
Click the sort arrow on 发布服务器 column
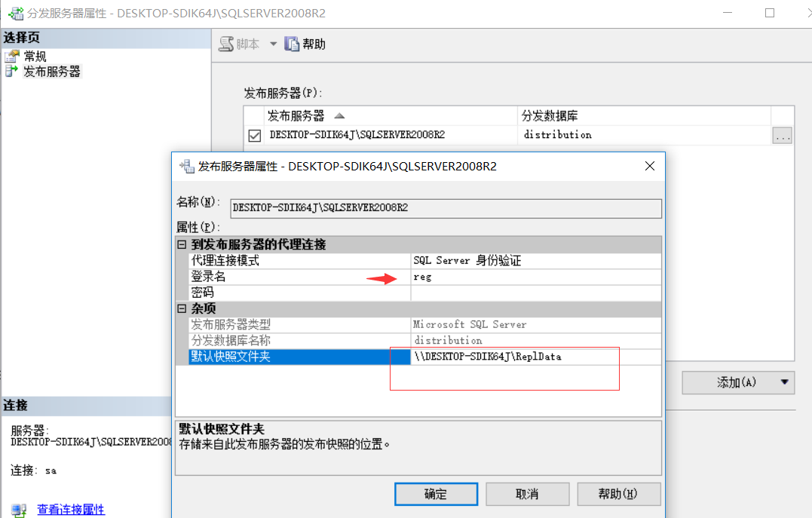pos(339,116)
